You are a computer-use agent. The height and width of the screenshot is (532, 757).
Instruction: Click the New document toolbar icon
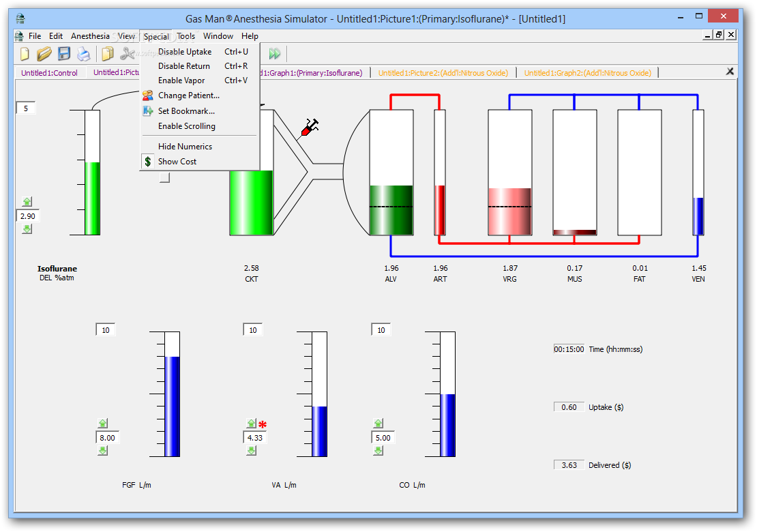click(25, 54)
